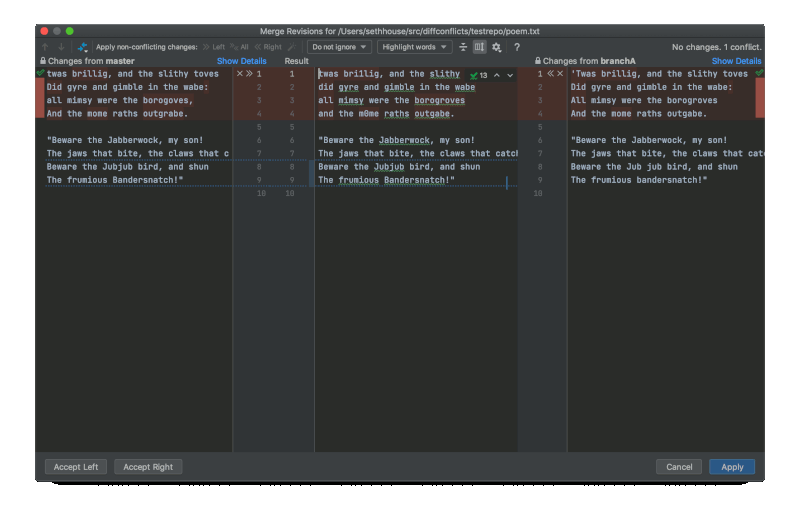This screenshot has height=528, width=800.
Task: Open the 'Highlight words' dropdown
Action: (414, 47)
